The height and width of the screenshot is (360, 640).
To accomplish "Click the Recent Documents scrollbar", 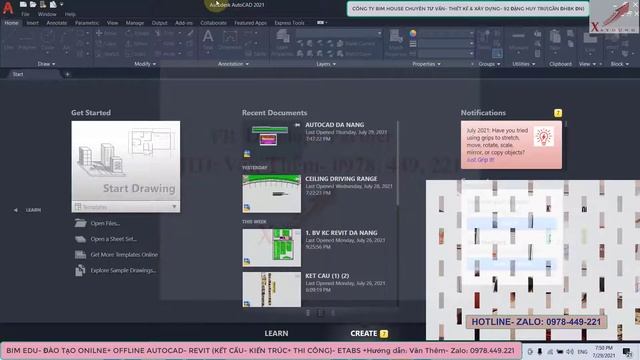I will [398, 163].
